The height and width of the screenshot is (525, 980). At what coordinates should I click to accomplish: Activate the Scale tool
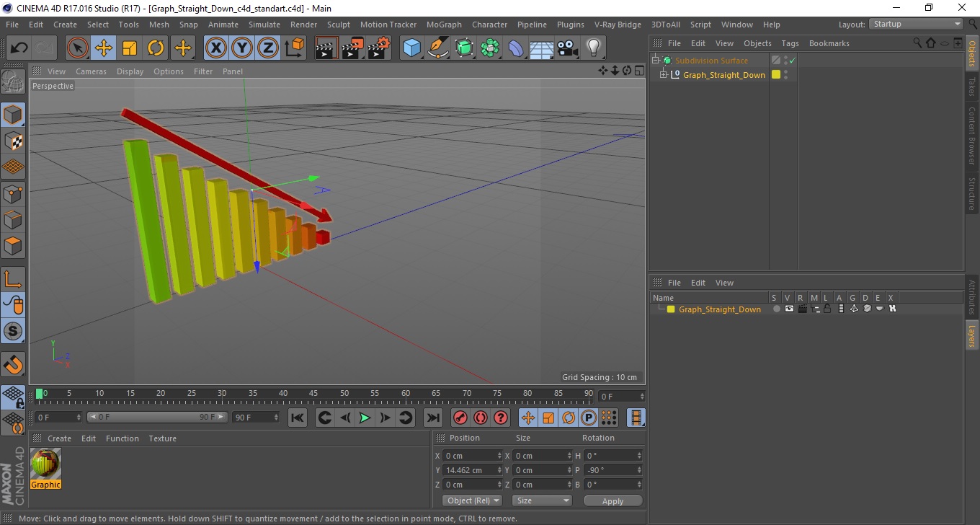click(130, 48)
